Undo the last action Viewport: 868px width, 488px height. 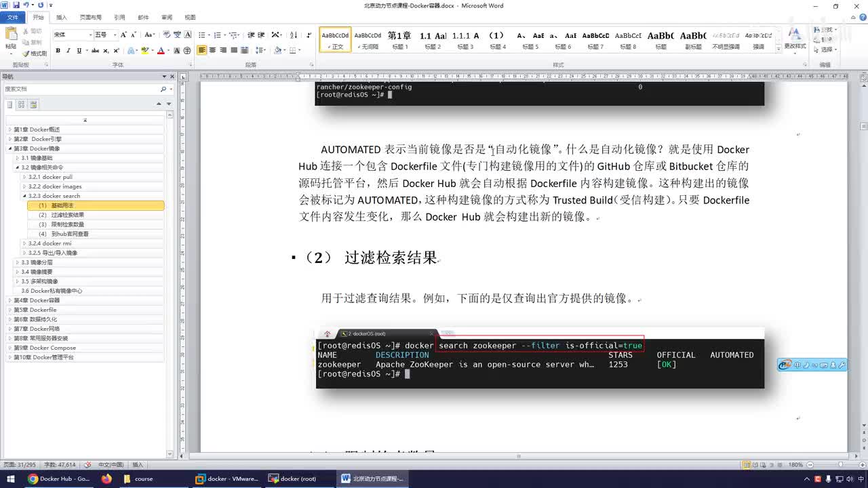tap(26, 5)
